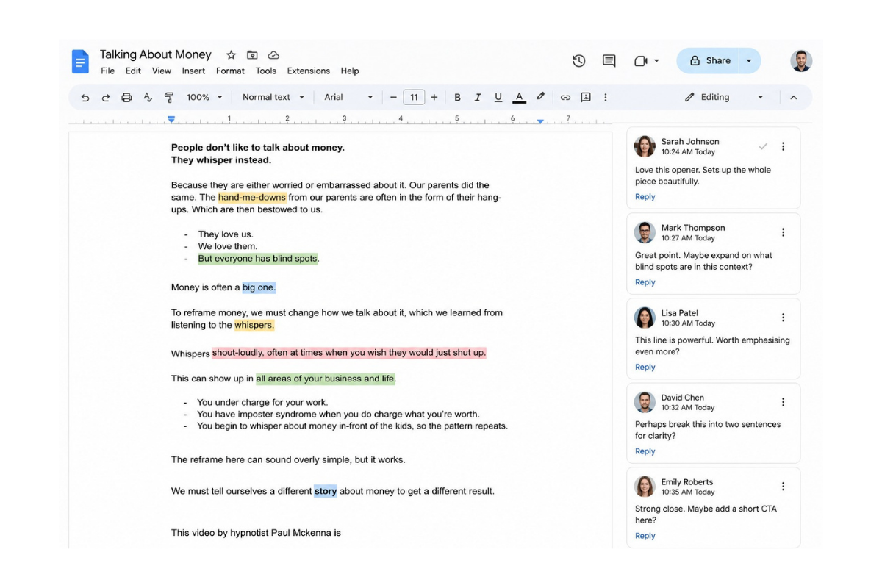Open the Tools menu
This screenshot has width=882, height=588.
tap(266, 71)
